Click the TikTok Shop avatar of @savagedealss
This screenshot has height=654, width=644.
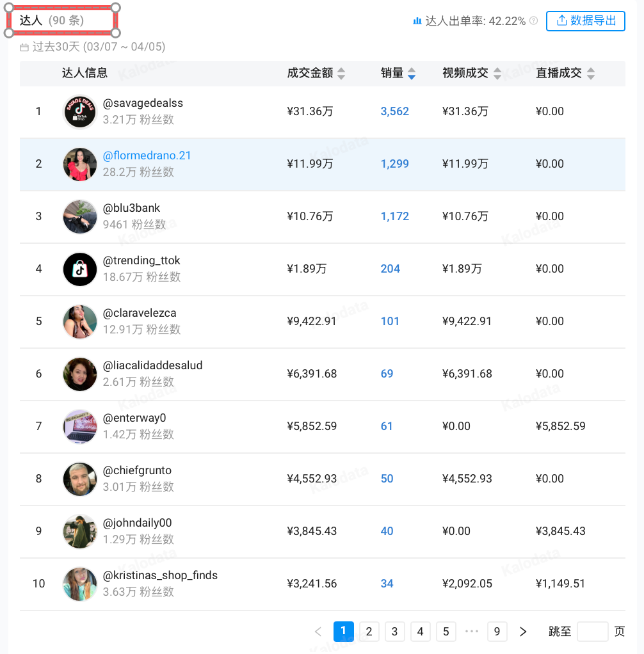coord(79,111)
